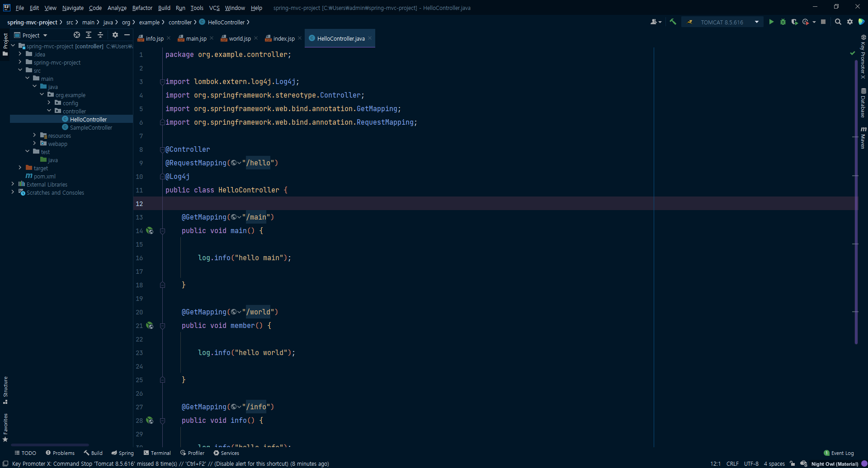Click the colorful plugin icon in the top-right toolbar
The image size is (868, 468).
pos(862,22)
